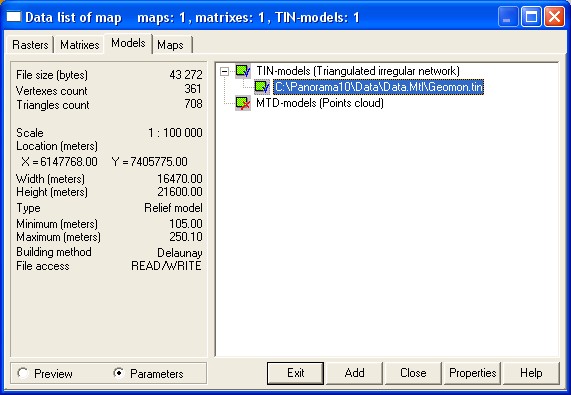Click the Y = 7405775.00 coordinate
Screen dimensions: 571x395
[x=149, y=162]
